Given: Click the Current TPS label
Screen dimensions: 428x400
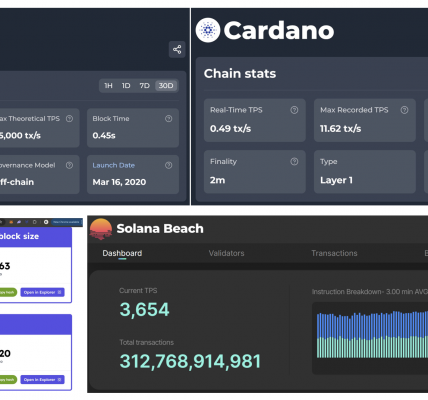Looking at the screenshot, I should pyautogui.click(x=138, y=291).
